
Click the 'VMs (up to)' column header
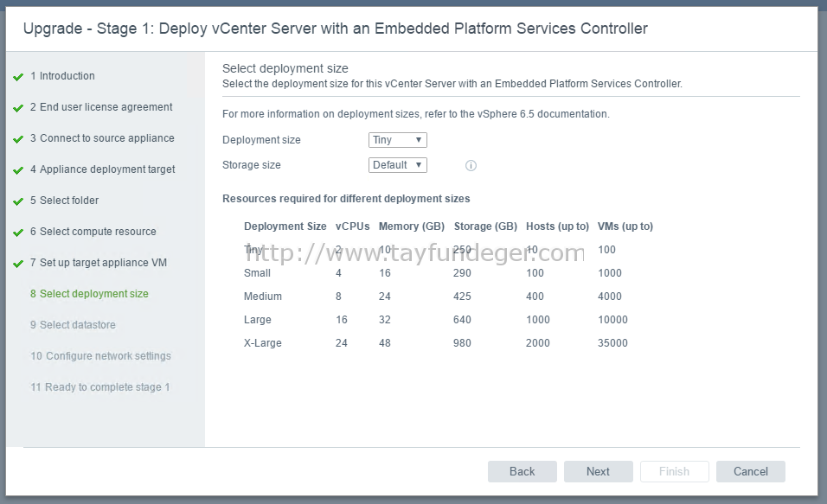tap(625, 226)
